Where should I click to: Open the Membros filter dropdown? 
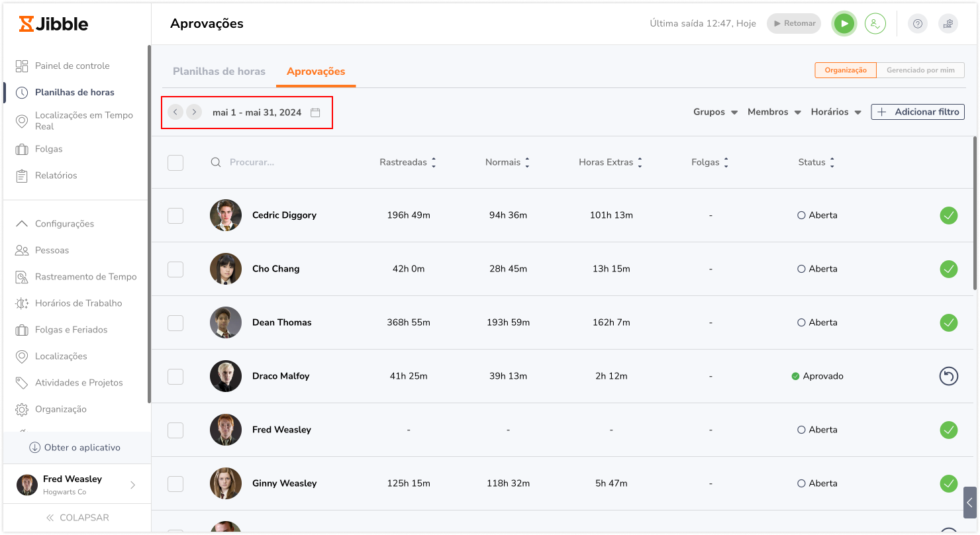(x=774, y=112)
